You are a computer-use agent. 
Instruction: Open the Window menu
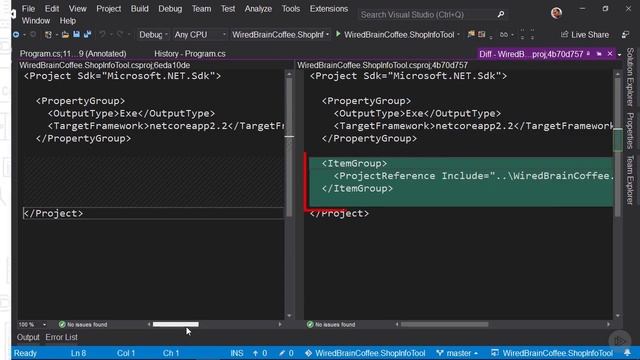(x=36, y=21)
